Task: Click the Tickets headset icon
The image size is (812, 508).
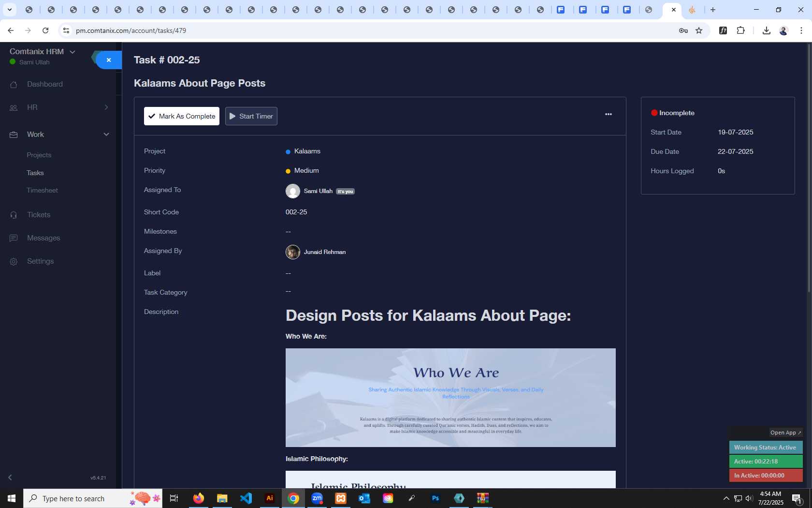Action: point(14,215)
